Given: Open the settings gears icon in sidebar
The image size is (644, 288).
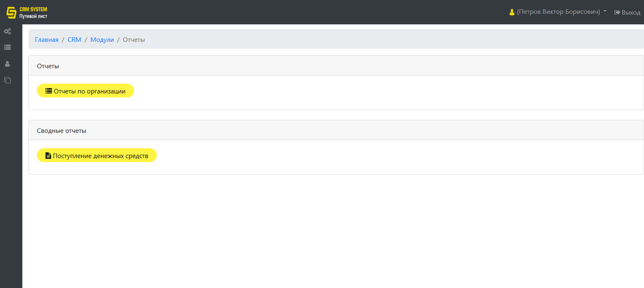Looking at the screenshot, I should point(7,32).
